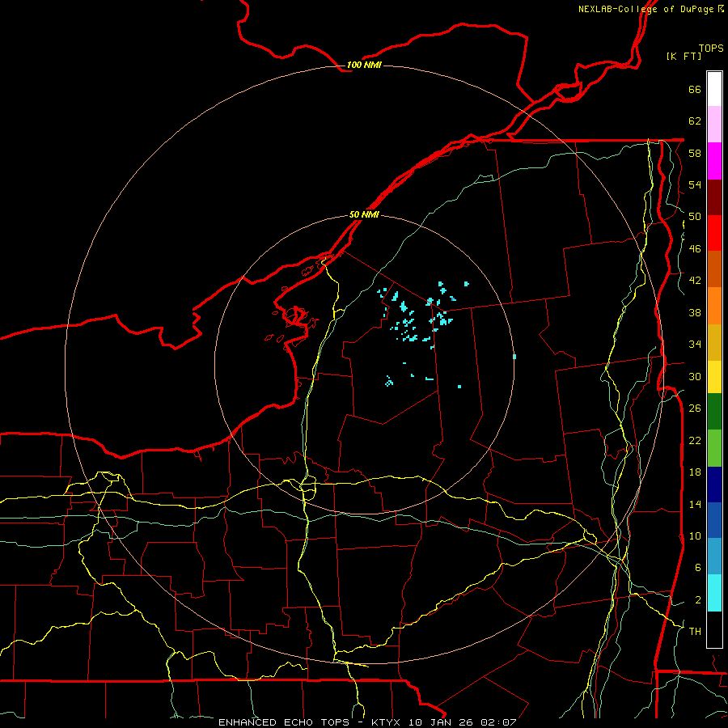
Task: Click the legend value 14
Action: [695, 504]
